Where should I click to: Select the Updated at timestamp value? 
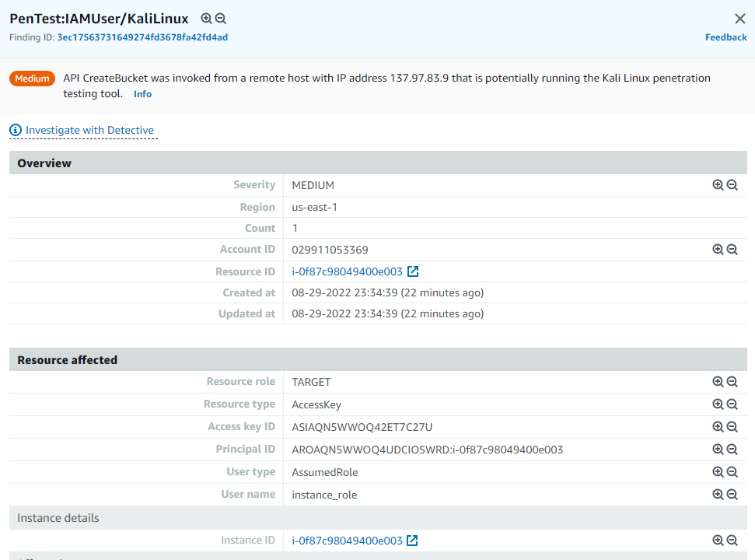click(388, 314)
